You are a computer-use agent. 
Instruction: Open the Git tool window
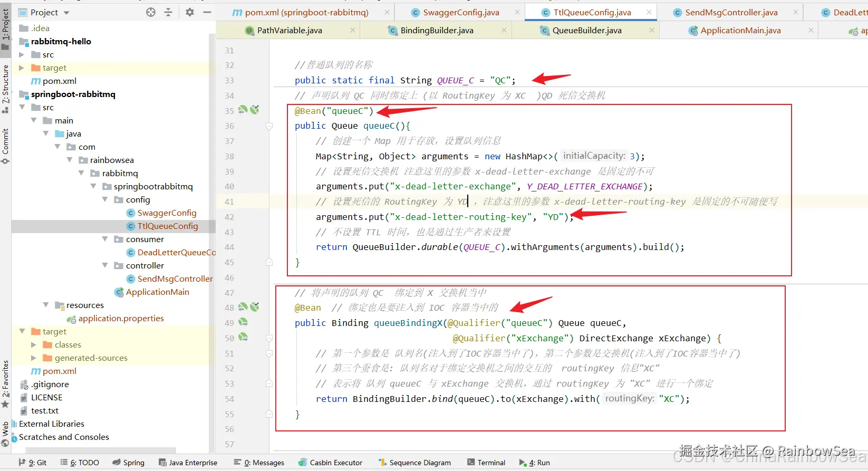click(32, 463)
